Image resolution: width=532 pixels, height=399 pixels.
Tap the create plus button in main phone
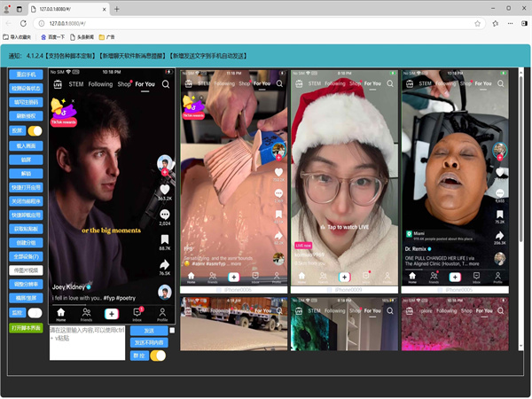(x=112, y=313)
